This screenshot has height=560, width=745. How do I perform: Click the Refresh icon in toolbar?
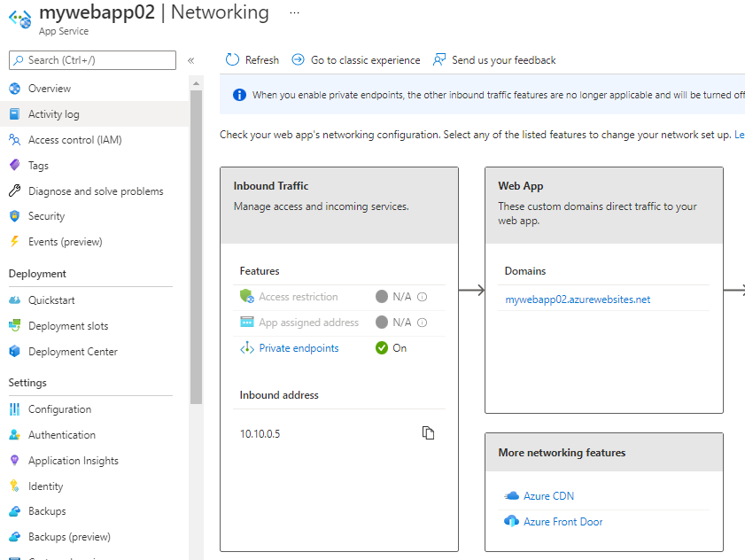[x=233, y=60]
